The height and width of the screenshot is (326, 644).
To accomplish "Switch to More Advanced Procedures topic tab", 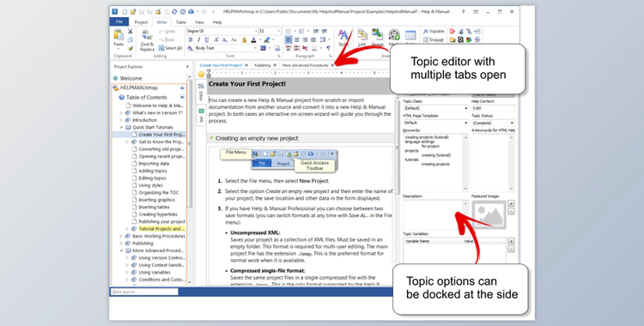I will (305, 65).
